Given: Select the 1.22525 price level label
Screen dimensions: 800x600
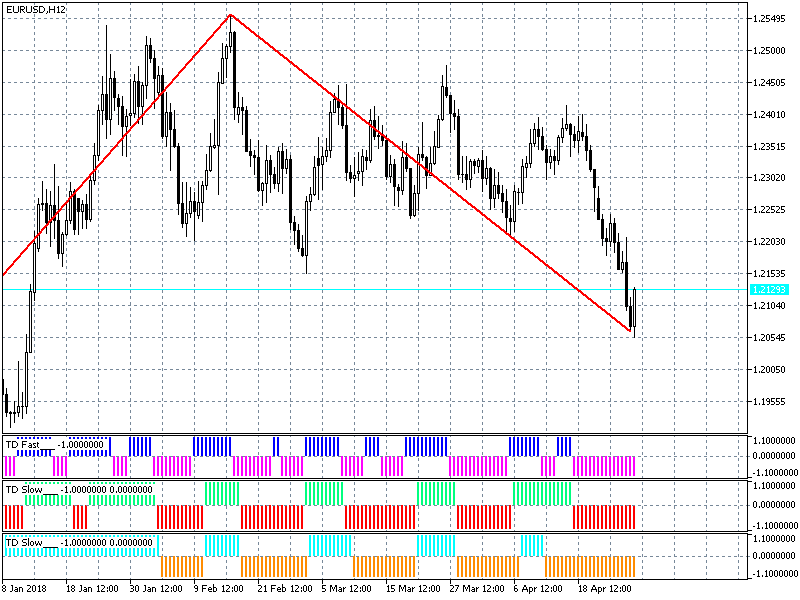Looking at the screenshot, I should tap(769, 210).
